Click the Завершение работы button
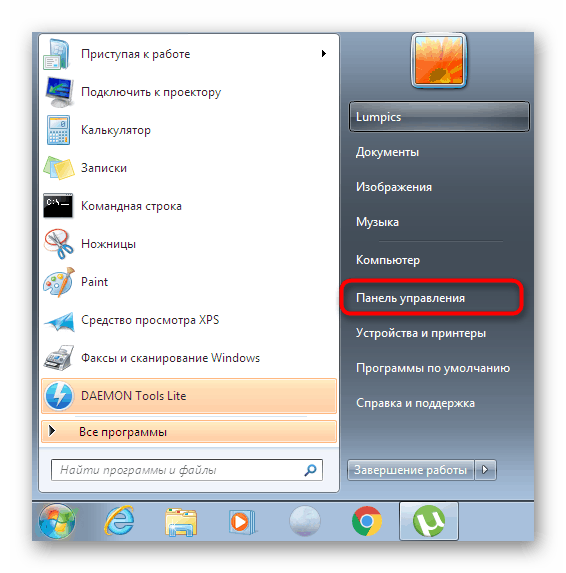 click(411, 470)
